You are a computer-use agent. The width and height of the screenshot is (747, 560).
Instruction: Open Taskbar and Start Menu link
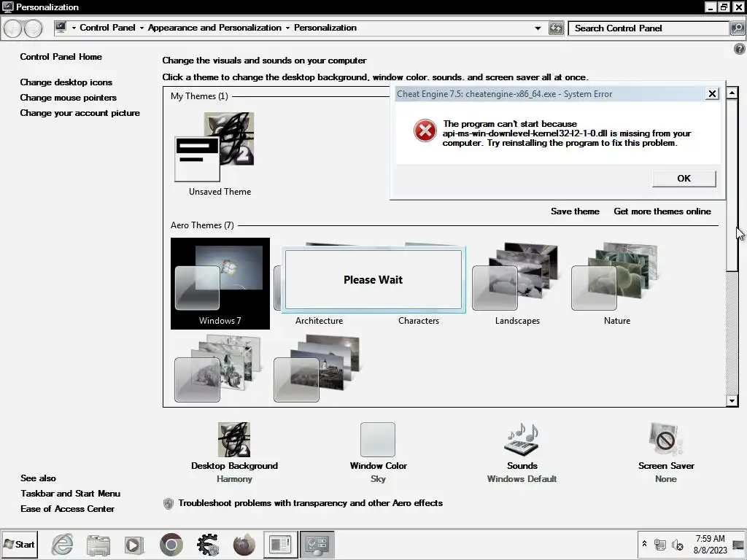click(71, 494)
